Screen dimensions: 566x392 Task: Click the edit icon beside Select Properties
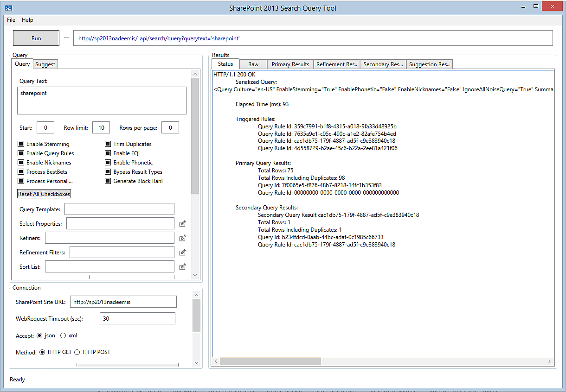coord(183,224)
